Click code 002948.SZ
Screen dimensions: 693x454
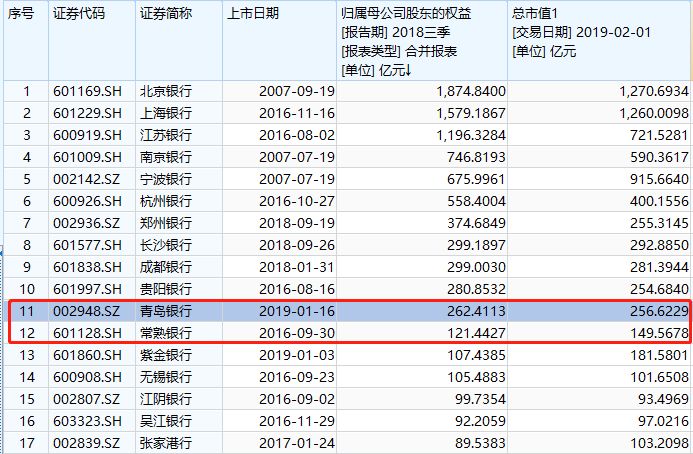[x=86, y=311]
